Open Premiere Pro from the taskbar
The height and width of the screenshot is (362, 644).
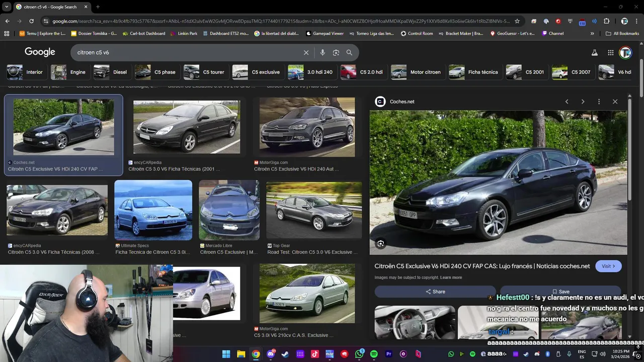click(x=388, y=354)
